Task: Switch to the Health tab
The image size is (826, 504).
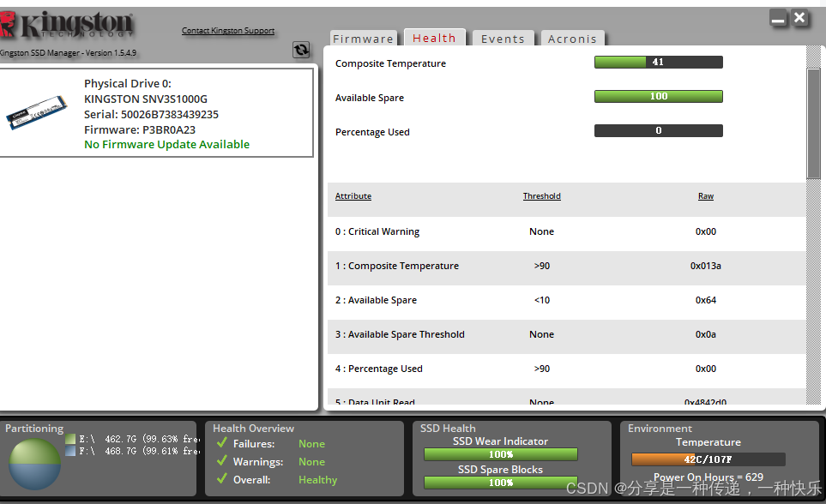Action: [435, 38]
